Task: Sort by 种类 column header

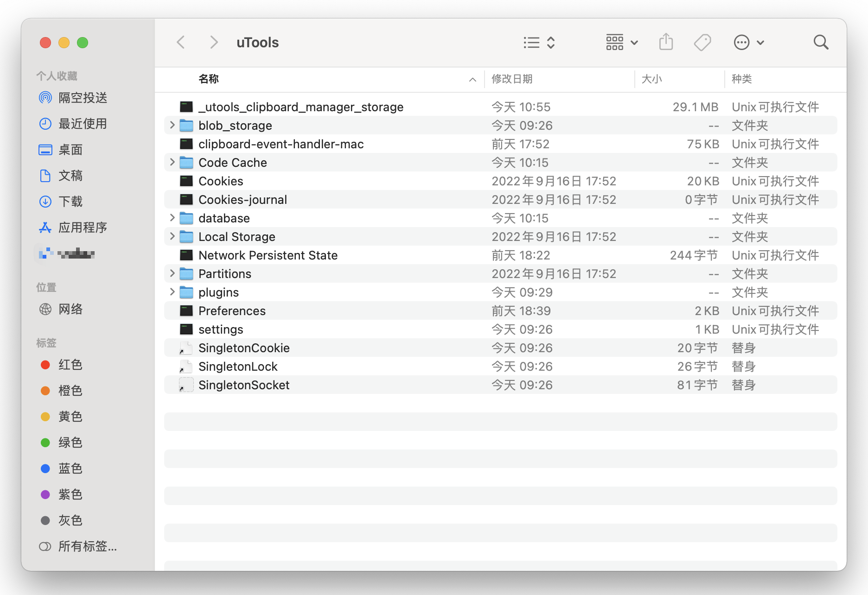Action: (x=785, y=79)
